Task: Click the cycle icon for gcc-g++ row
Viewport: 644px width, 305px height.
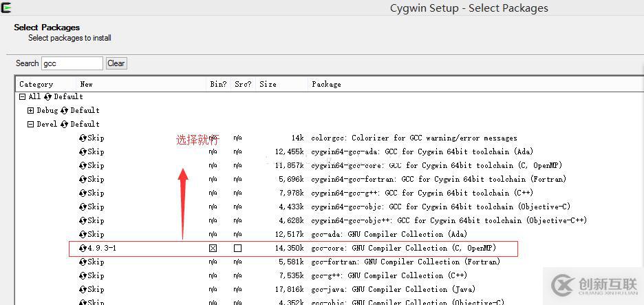Action: (83, 276)
